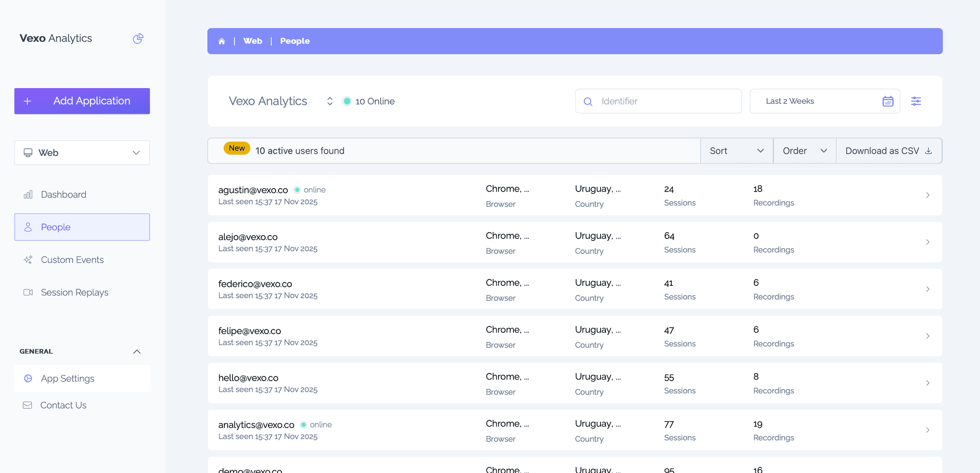Click Download as CSV button
The width and height of the screenshot is (980, 473).
[889, 151]
